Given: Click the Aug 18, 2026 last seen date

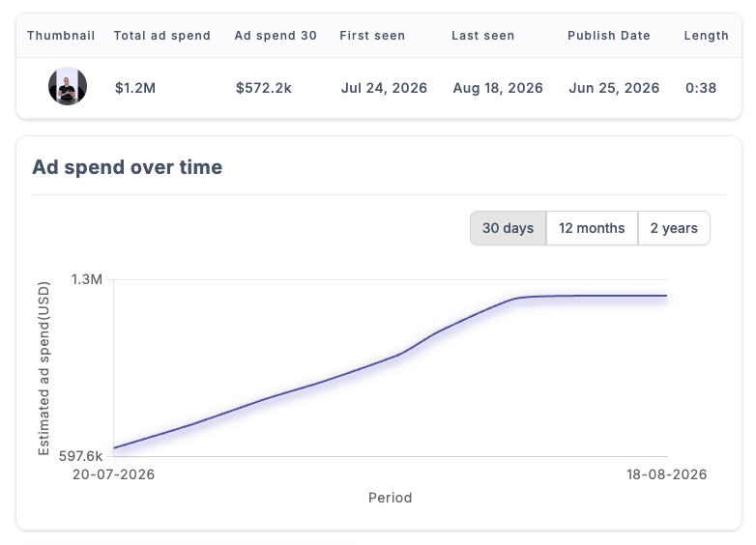Looking at the screenshot, I should (x=498, y=88).
